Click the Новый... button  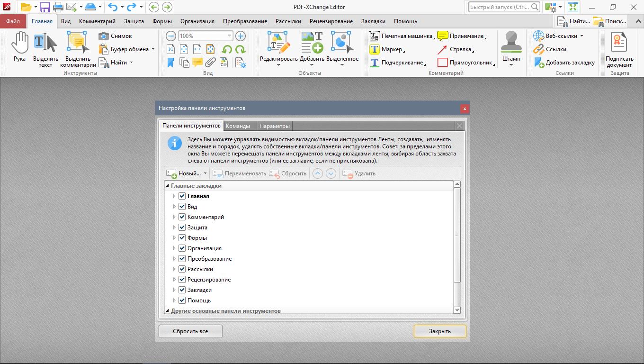[x=184, y=173]
